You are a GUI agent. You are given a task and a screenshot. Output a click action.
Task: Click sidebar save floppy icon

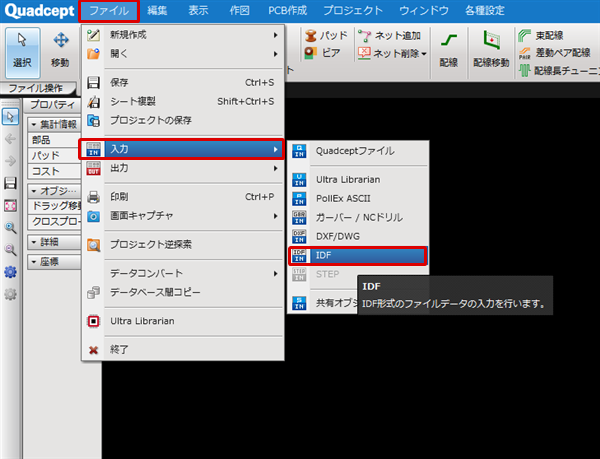(x=10, y=183)
